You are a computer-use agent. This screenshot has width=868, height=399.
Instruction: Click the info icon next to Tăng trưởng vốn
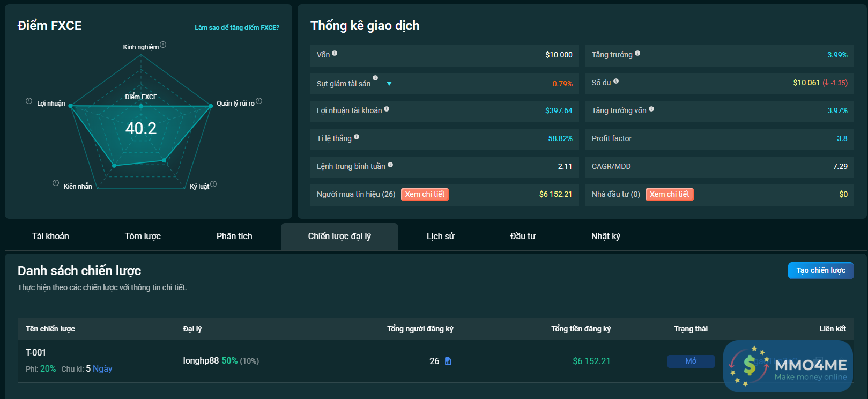(x=651, y=109)
